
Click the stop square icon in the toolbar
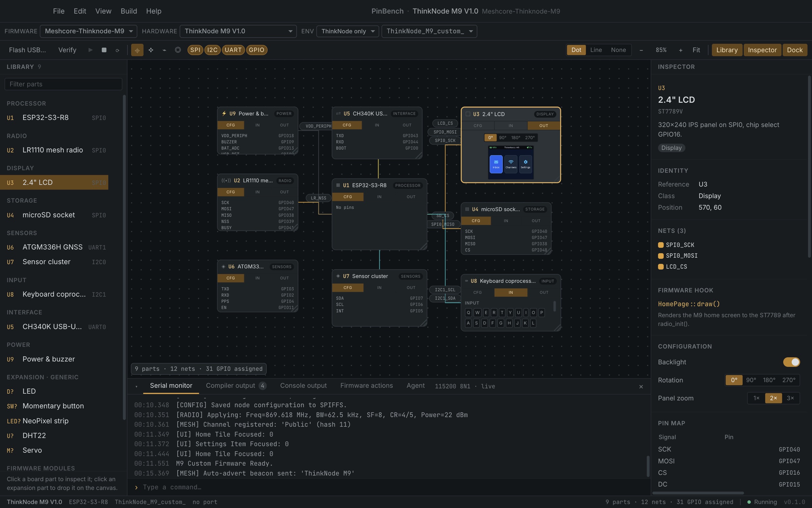[x=104, y=50]
